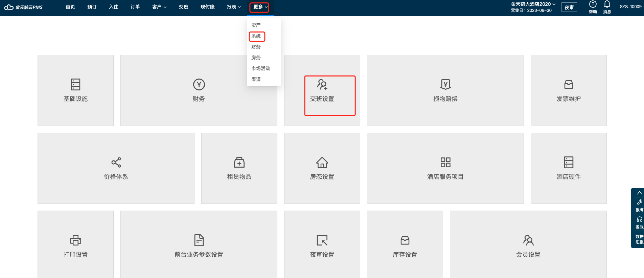Screen dimensions: 644x278
Task: Open the 打印设置 printer icon
Action: (75, 240)
